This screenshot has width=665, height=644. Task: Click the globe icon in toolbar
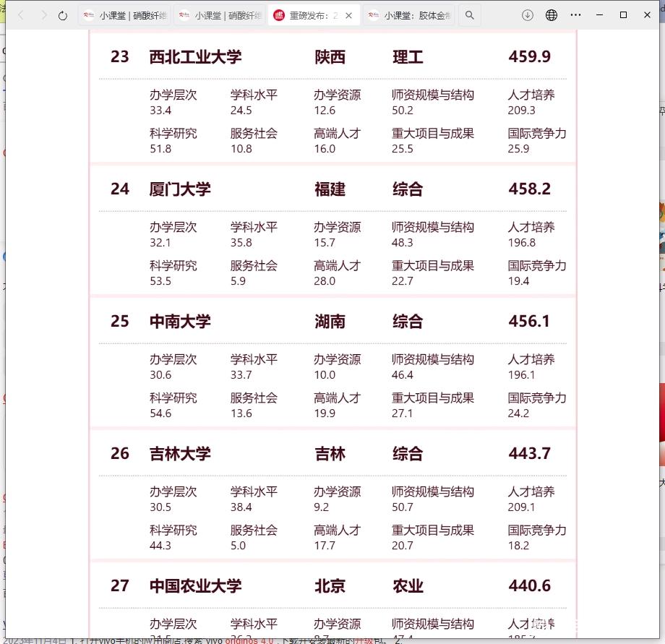tap(552, 15)
